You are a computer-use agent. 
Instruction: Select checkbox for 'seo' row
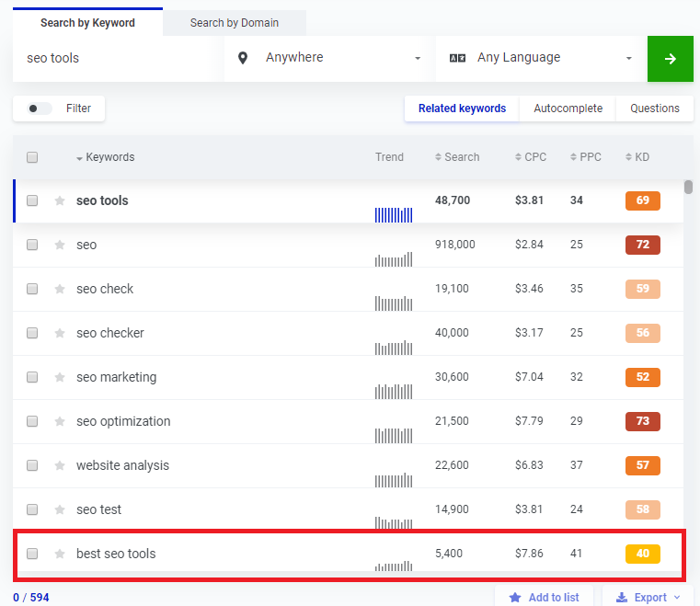32,245
